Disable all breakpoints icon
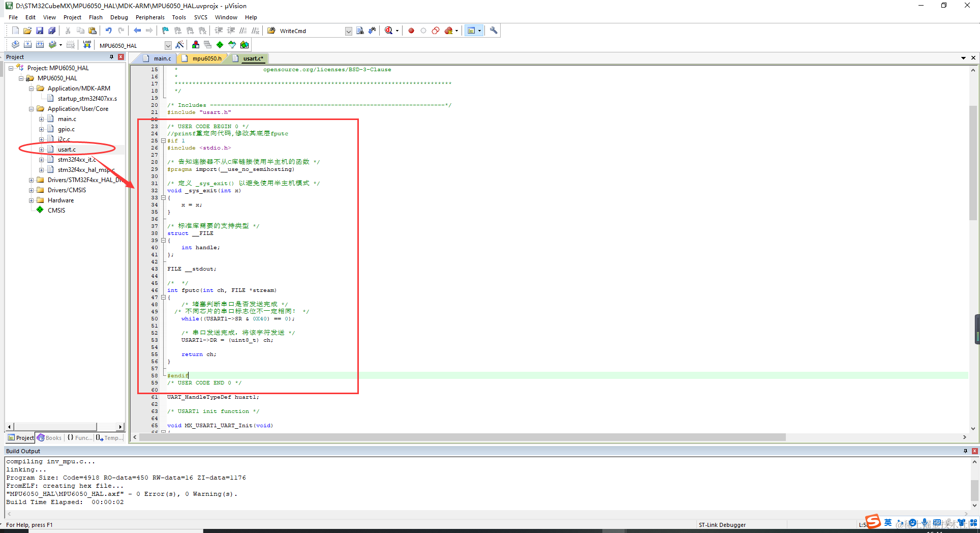Image resolution: width=980 pixels, height=533 pixels. tap(436, 31)
